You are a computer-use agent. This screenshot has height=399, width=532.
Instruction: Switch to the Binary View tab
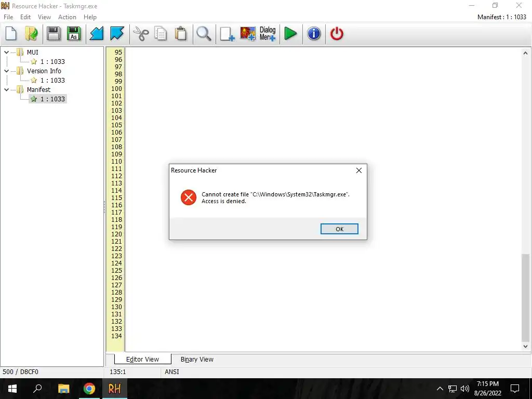[197, 360]
